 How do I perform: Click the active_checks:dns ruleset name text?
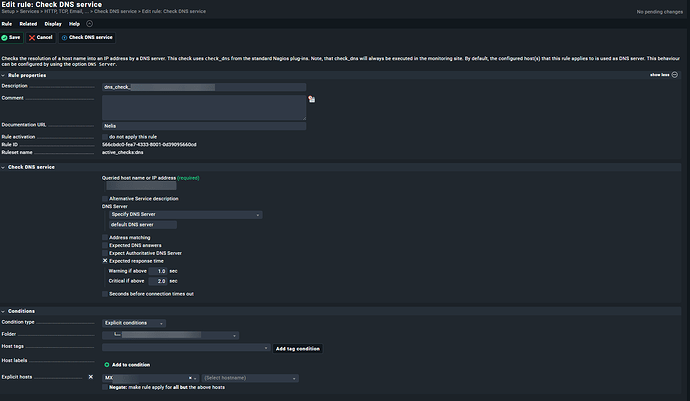tap(123, 152)
